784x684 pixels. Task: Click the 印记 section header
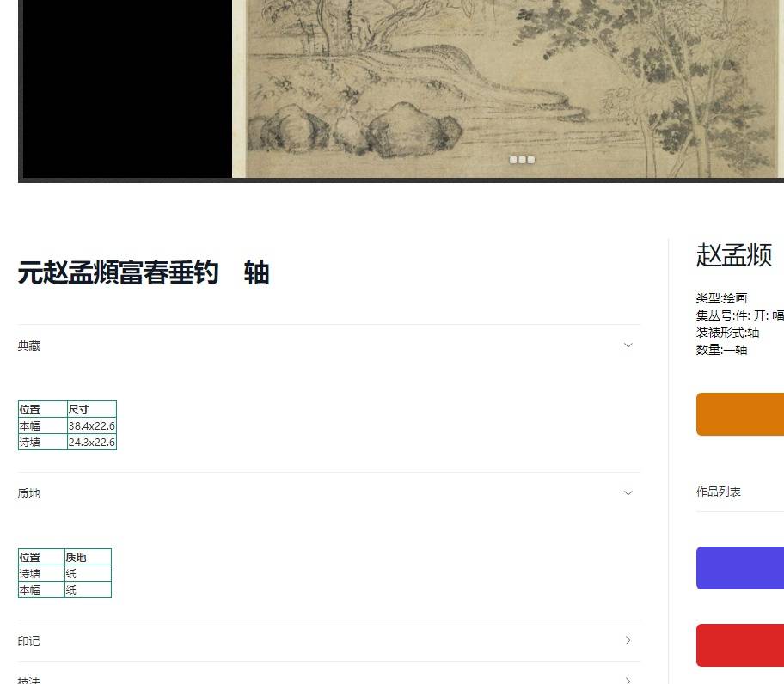pyautogui.click(x=328, y=640)
